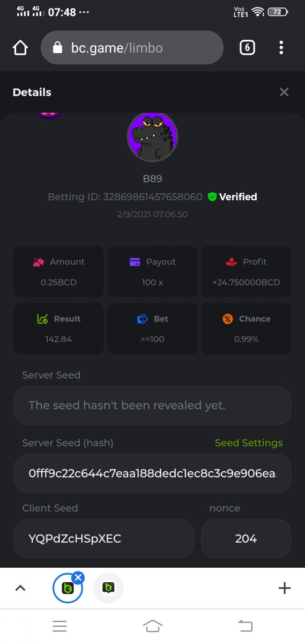Tap the browser home icon
Screen dimensions: 305x644
coord(20,48)
